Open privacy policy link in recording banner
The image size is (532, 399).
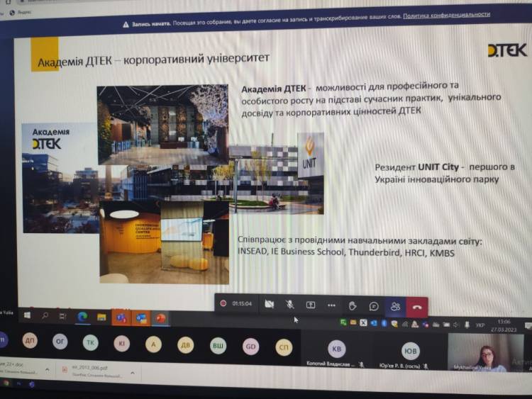(446, 14)
